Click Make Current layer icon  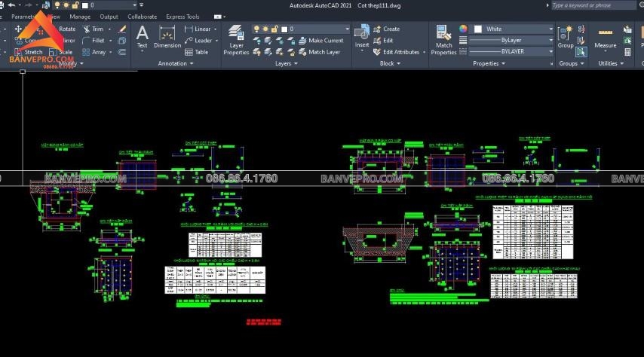point(302,40)
